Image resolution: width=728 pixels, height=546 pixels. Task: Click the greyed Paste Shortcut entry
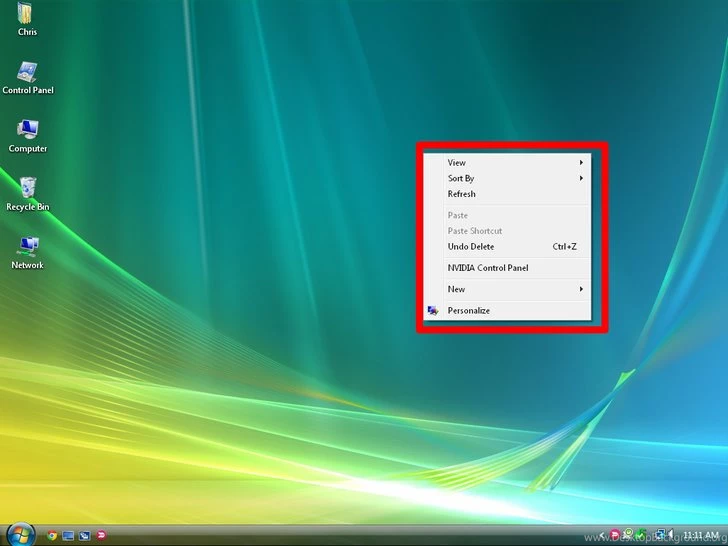[x=507, y=231]
